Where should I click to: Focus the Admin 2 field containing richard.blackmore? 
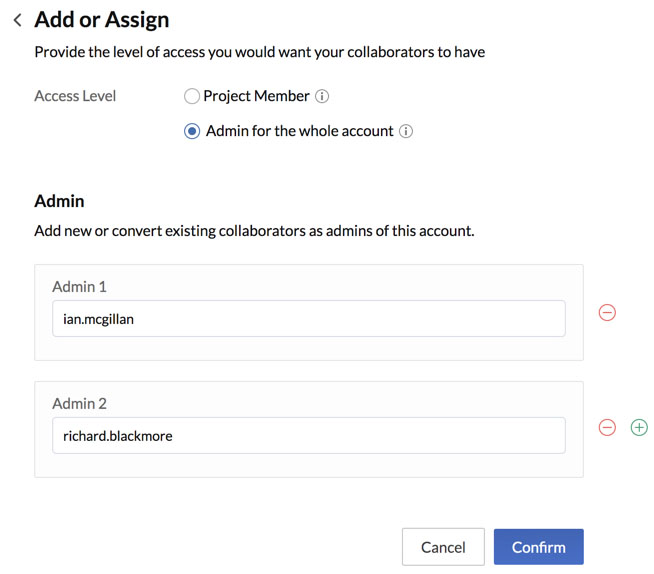click(x=309, y=436)
